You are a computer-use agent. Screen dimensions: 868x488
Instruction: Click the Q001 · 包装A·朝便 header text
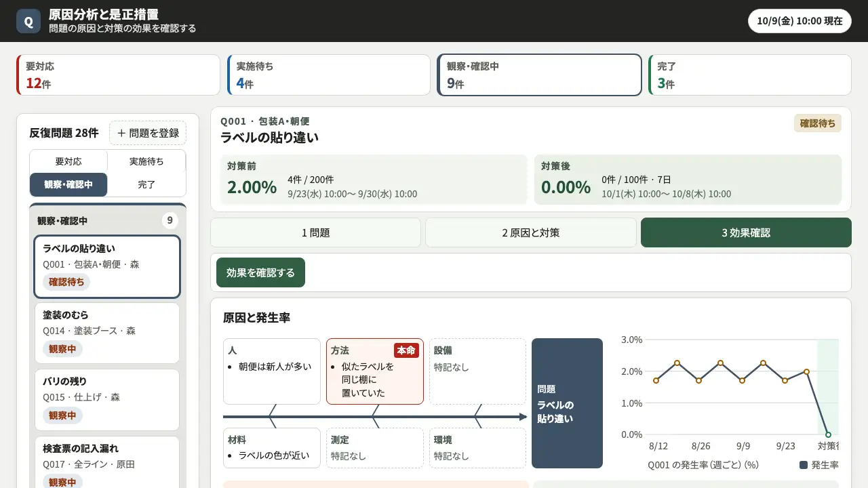click(264, 121)
